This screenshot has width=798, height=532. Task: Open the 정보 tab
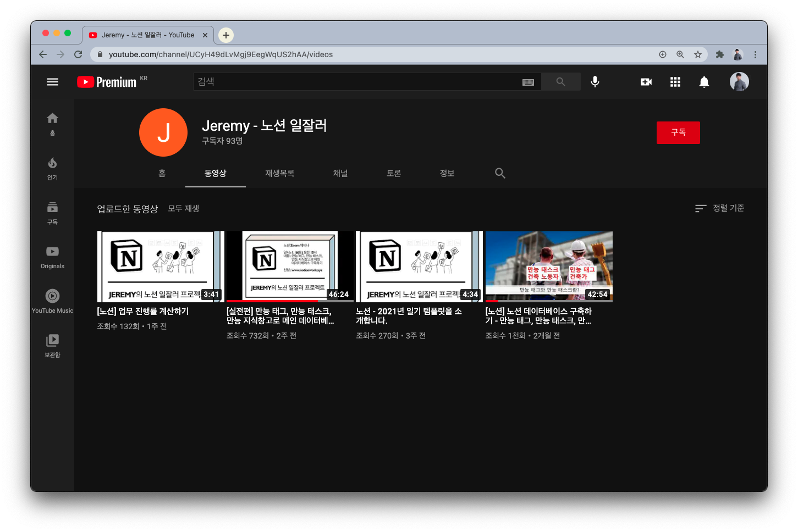pos(447,173)
